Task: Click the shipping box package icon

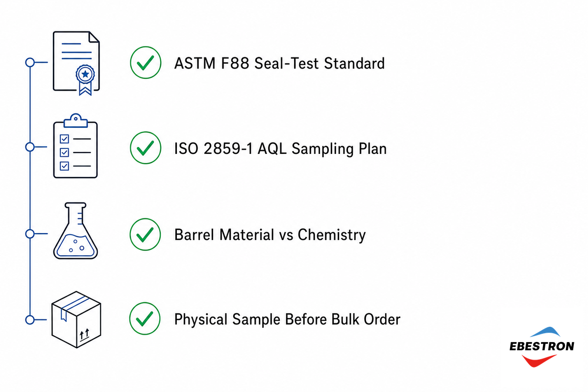Action: [x=76, y=318]
